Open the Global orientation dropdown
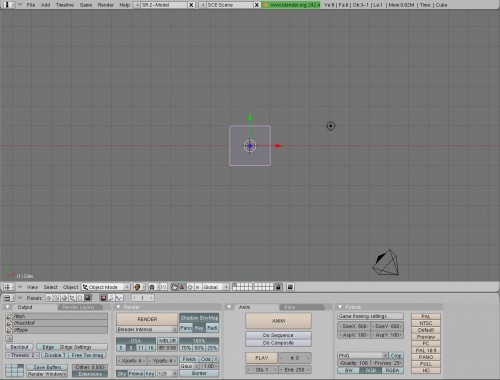The width and height of the screenshot is (500, 380). click(215, 287)
